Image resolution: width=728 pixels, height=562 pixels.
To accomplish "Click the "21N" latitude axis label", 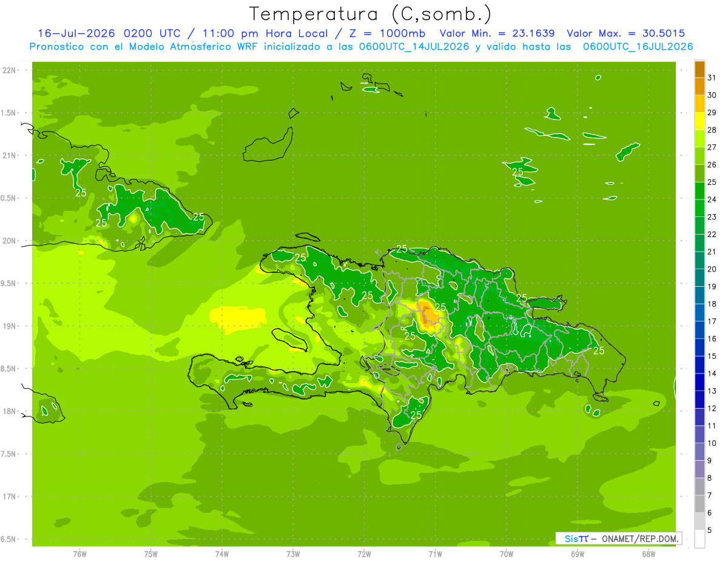I will pyautogui.click(x=10, y=156).
